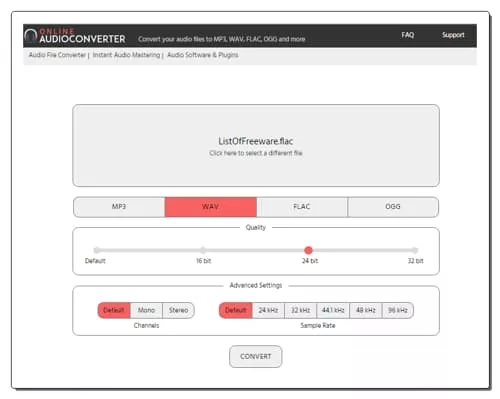Click the ListOfFreeware.flac file drop area
This screenshot has width=500, height=399.
[x=256, y=146]
